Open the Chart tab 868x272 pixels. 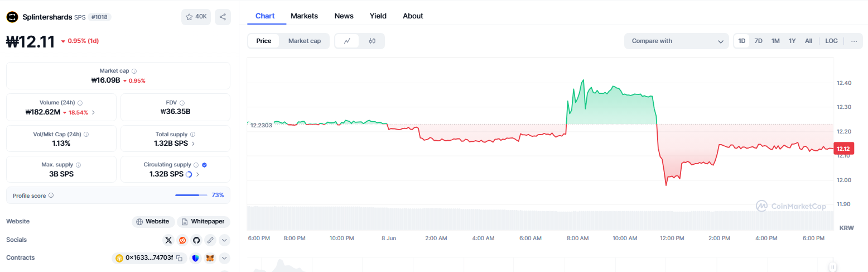point(265,16)
